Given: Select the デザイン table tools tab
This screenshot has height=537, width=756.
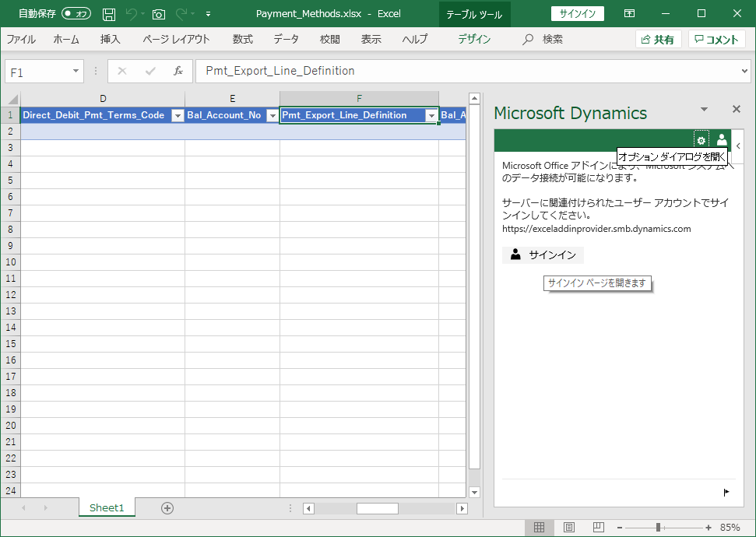Looking at the screenshot, I should click(x=474, y=39).
